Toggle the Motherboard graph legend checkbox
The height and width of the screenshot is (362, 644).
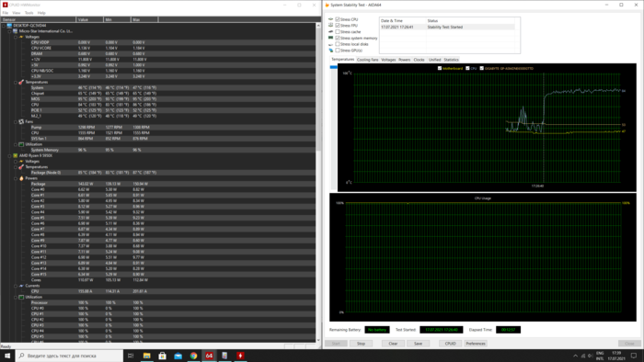[x=440, y=69]
